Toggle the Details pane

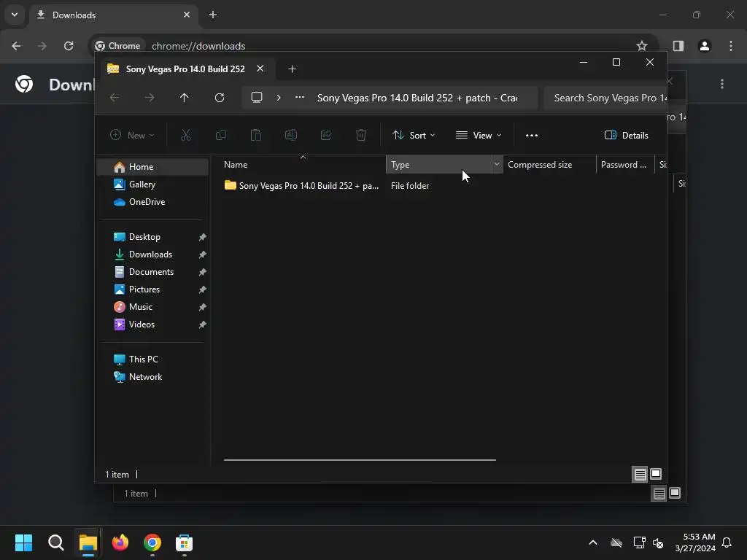point(627,135)
